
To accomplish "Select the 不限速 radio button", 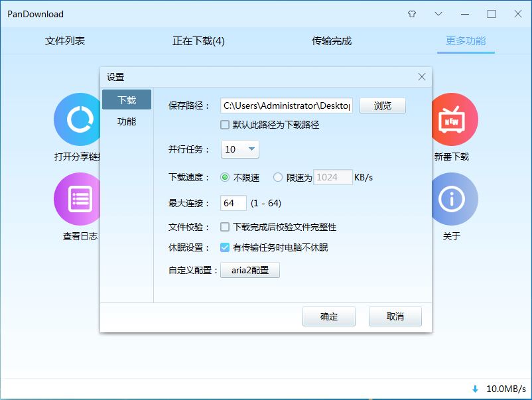I will [225, 177].
